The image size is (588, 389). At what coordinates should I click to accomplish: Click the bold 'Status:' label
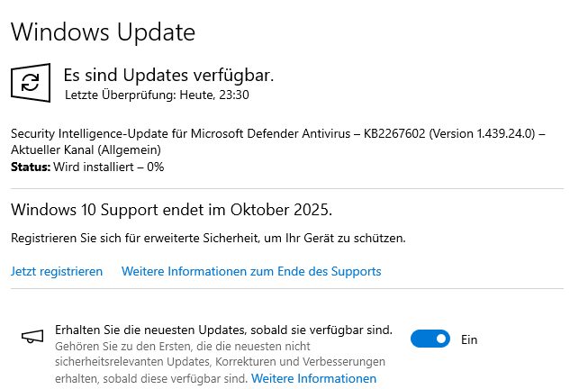31,167
